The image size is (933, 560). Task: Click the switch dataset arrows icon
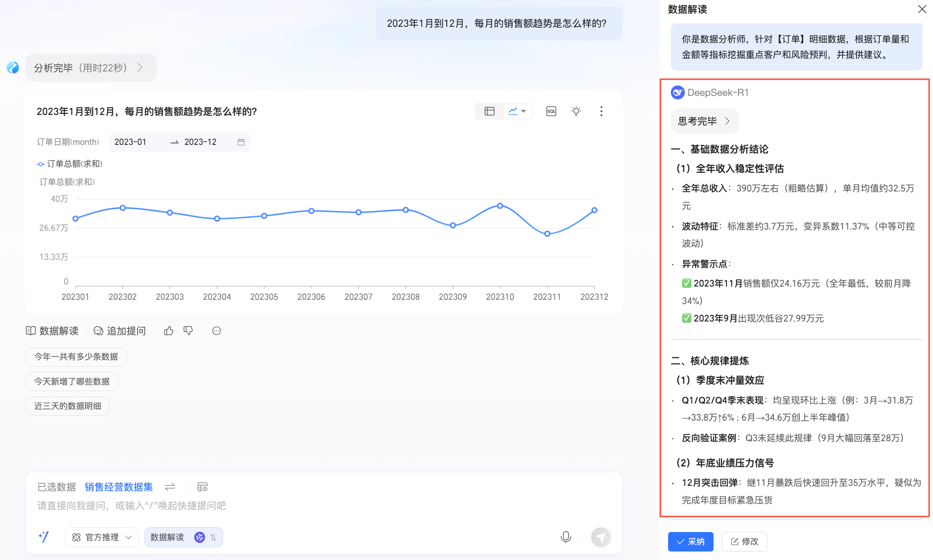click(170, 487)
